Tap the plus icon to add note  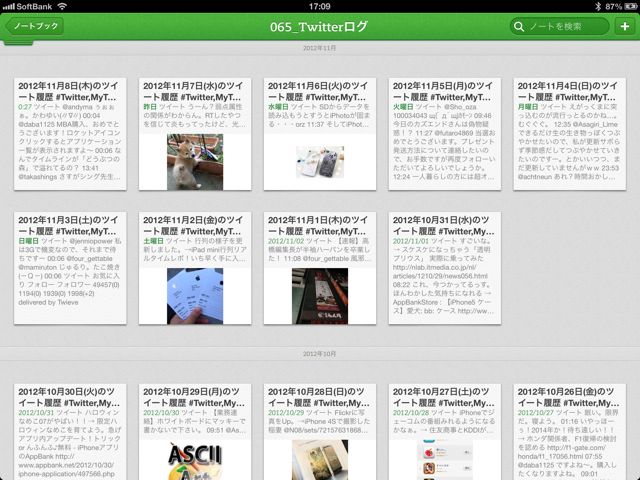[624, 27]
